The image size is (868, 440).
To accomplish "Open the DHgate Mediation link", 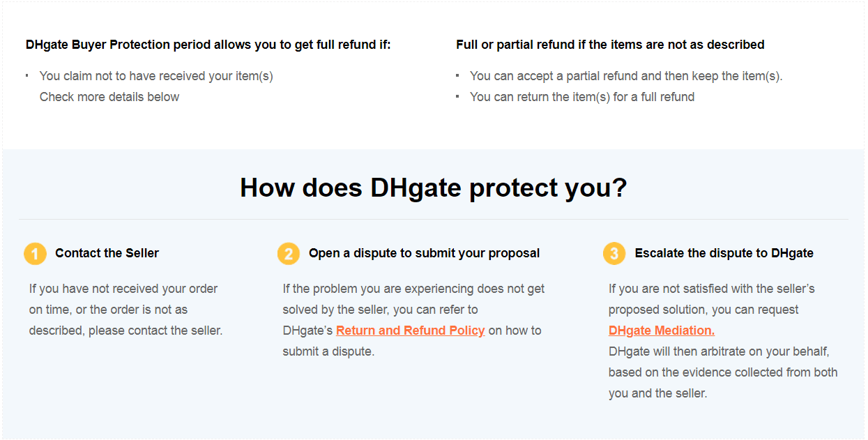I will tap(661, 331).
